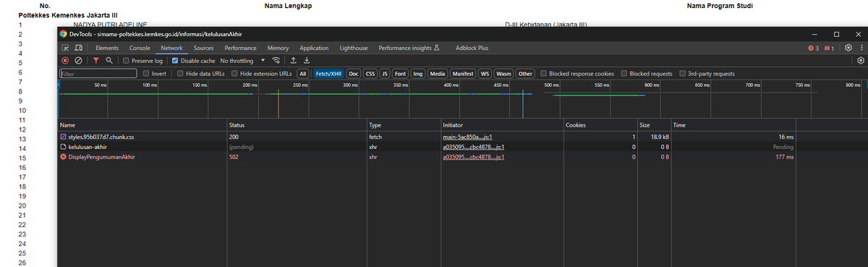This screenshot has height=267, width=868.
Task: Click red error icon beside DisplayPengumumanAkhir
Action: [63, 156]
